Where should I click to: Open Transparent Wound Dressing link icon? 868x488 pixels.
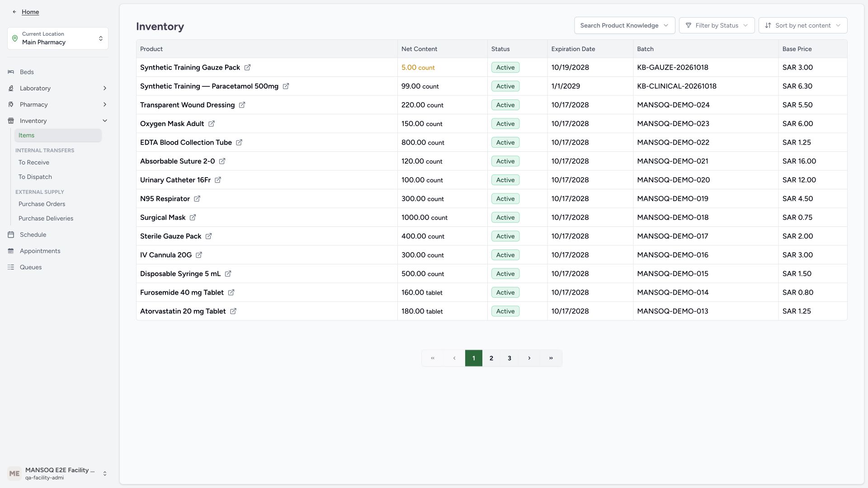tap(242, 105)
